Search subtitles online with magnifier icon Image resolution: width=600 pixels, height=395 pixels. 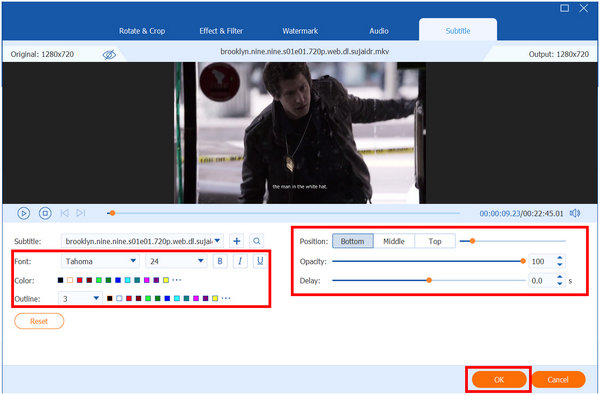click(256, 241)
